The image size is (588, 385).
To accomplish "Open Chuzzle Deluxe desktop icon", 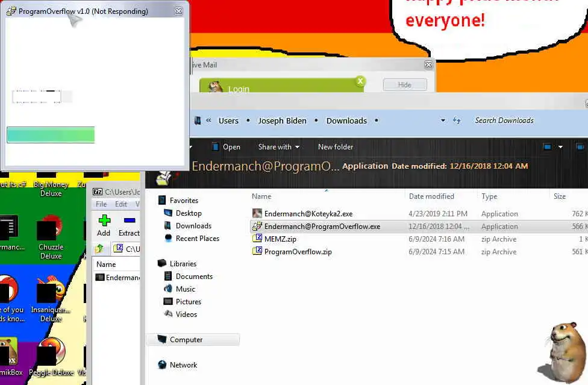I will [51, 237].
